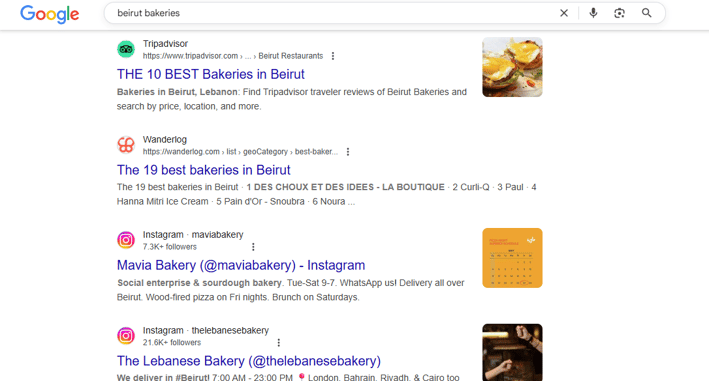Open "THE 10 BEST Bakeries in Beirut" link

click(211, 74)
